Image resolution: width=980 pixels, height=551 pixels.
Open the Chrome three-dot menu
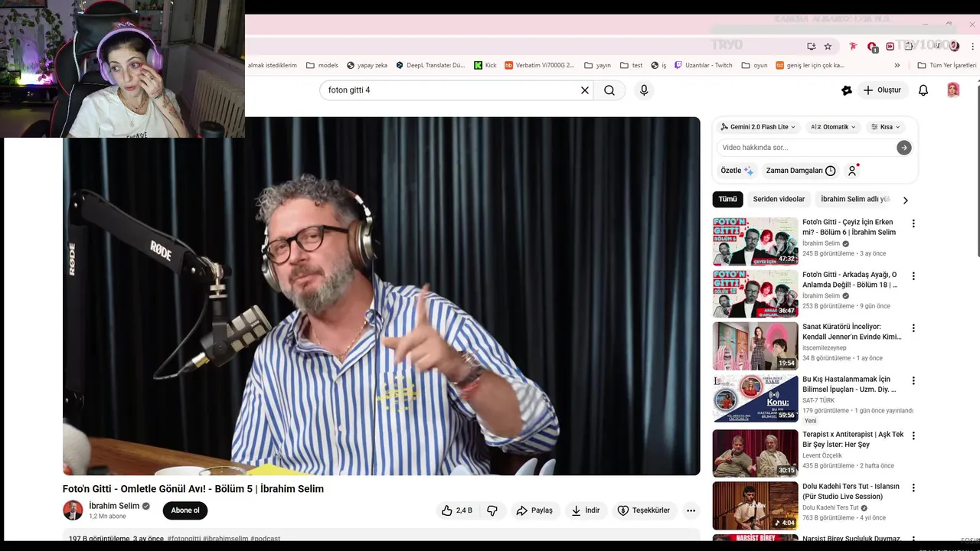coord(972,46)
